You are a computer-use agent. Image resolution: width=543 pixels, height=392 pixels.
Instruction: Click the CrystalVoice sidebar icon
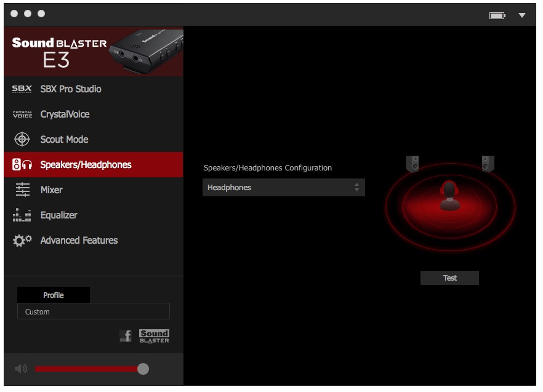click(22, 114)
